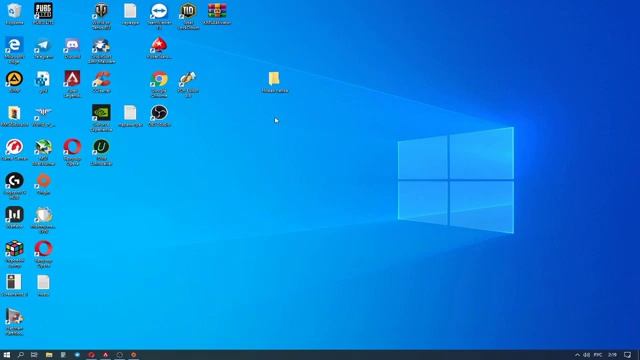This screenshot has width=640, height=360.
Task: Select the white winged emblem shortcut
Action: [x=43, y=113]
